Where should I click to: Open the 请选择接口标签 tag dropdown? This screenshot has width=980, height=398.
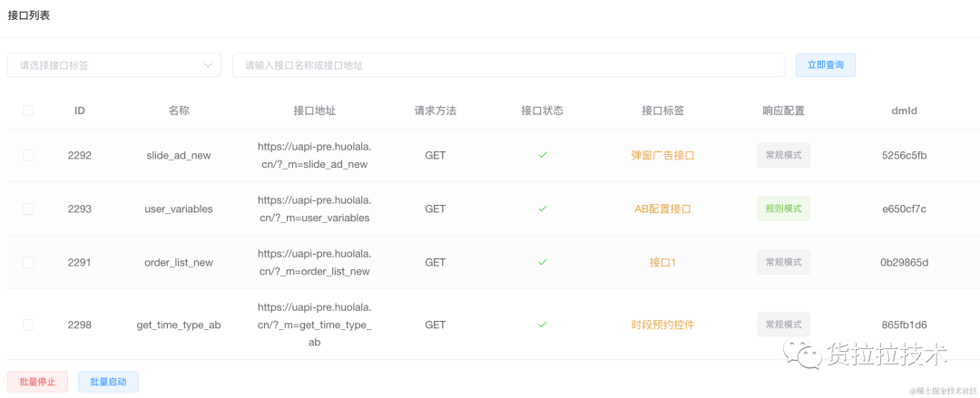point(114,65)
